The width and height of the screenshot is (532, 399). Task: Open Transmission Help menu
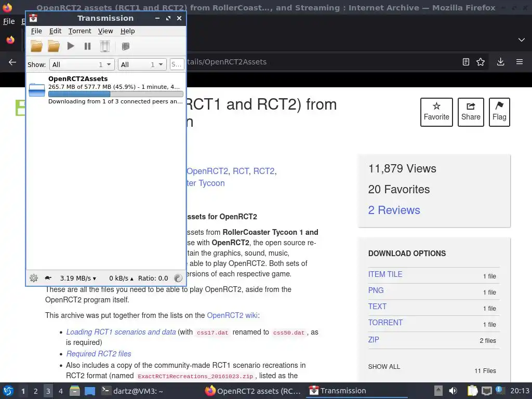tap(128, 31)
